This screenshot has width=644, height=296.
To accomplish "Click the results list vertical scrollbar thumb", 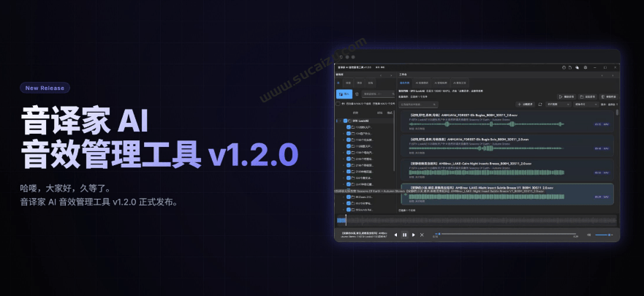I will tap(617, 113).
